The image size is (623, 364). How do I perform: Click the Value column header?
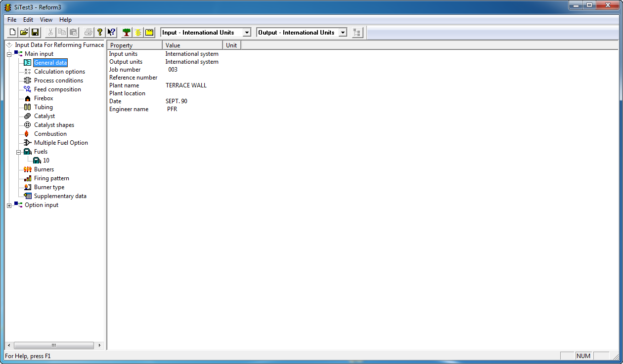point(193,45)
